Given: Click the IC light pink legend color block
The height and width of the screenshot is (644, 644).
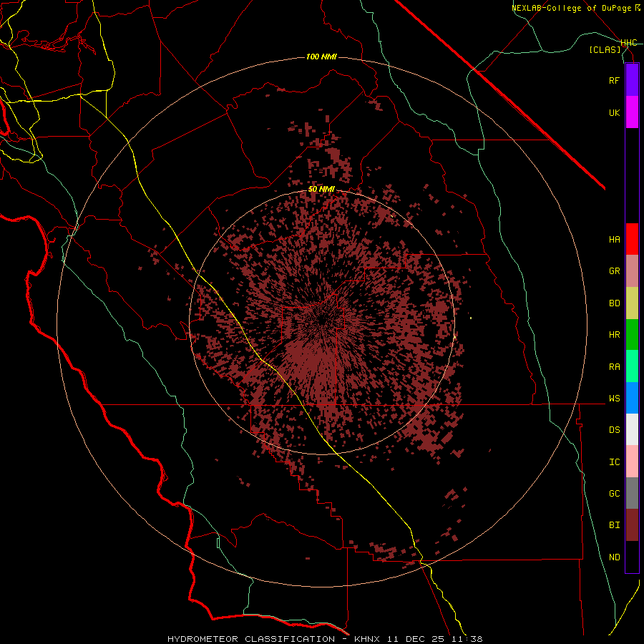Looking at the screenshot, I should pyautogui.click(x=632, y=462).
